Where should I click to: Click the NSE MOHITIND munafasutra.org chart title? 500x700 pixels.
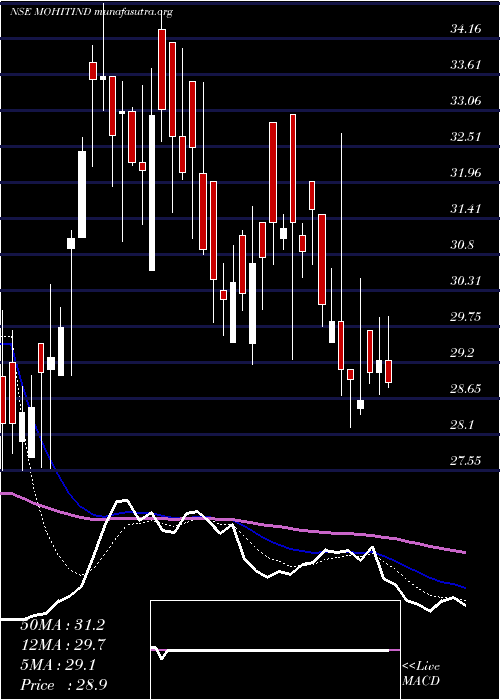pyautogui.click(x=91, y=13)
